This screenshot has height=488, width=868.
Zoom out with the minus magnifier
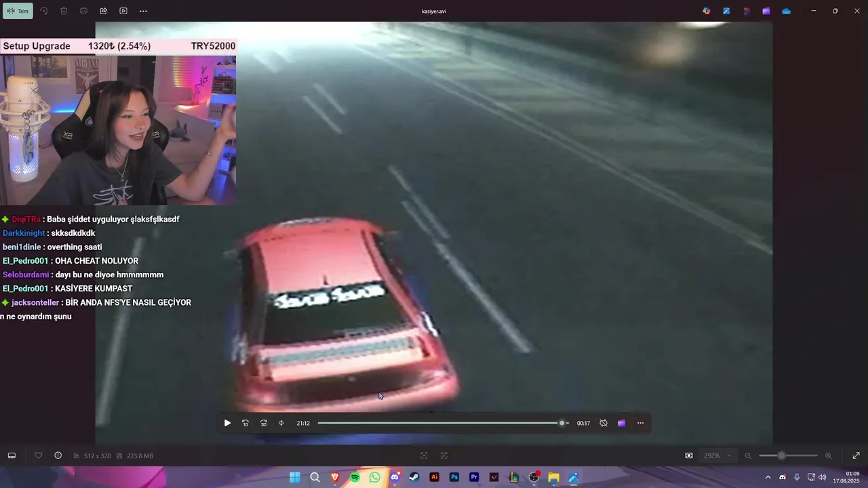(x=748, y=455)
